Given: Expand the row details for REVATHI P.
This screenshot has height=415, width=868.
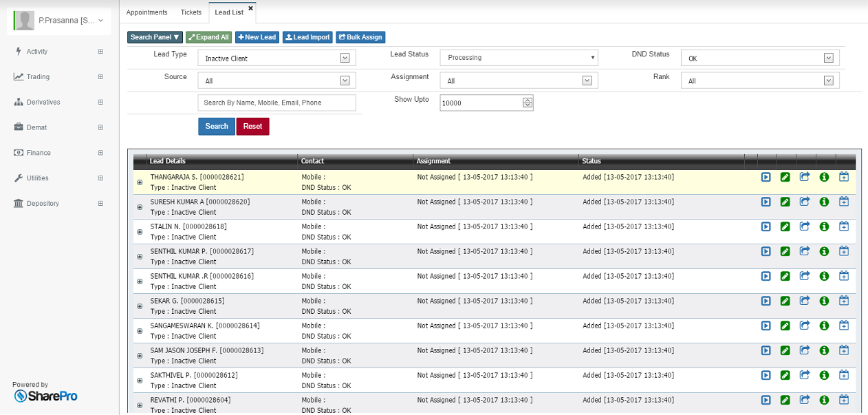Looking at the screenshot, I should pyautogui.click(x=140, y=405).
